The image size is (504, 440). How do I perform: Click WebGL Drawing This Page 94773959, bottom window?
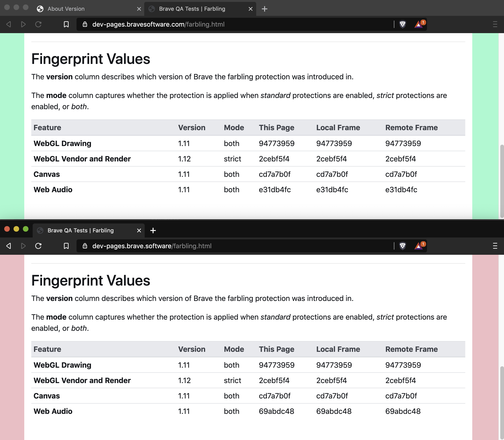coord(276,365)
